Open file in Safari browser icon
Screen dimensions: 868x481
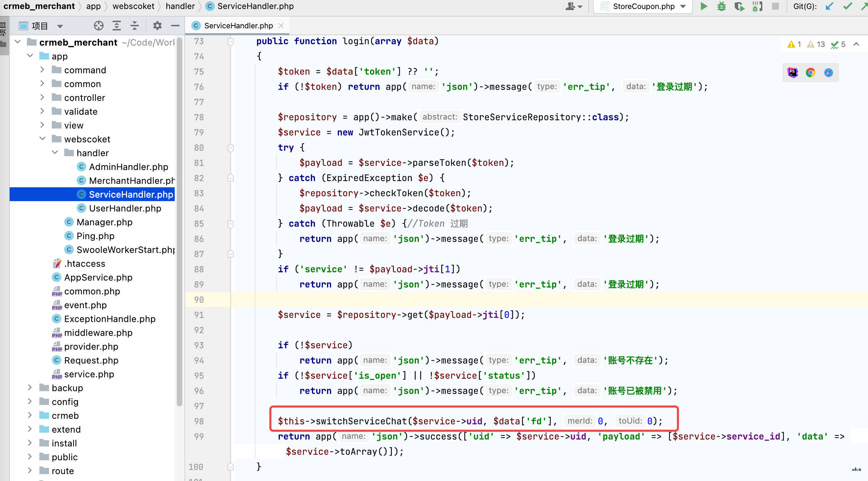(828, 73)
